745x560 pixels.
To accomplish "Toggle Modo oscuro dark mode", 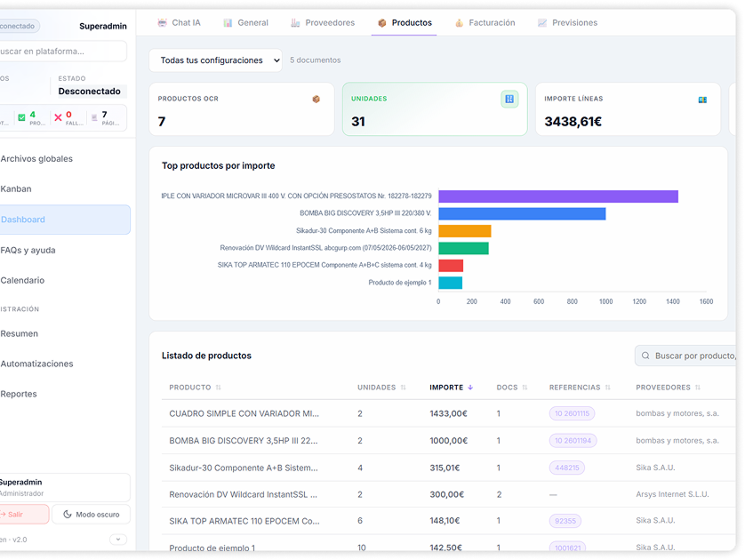I will 90,515.
